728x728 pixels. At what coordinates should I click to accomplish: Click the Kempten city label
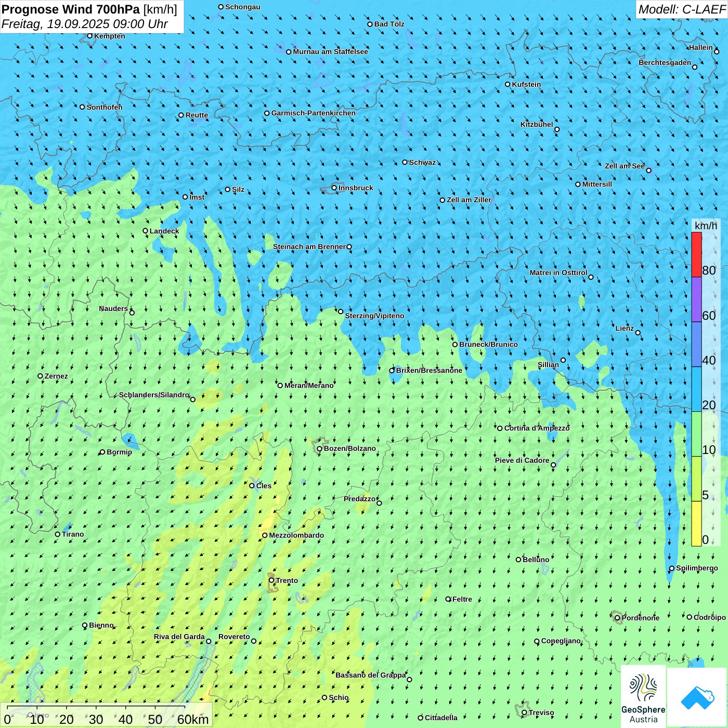click(x=110, y=36)
